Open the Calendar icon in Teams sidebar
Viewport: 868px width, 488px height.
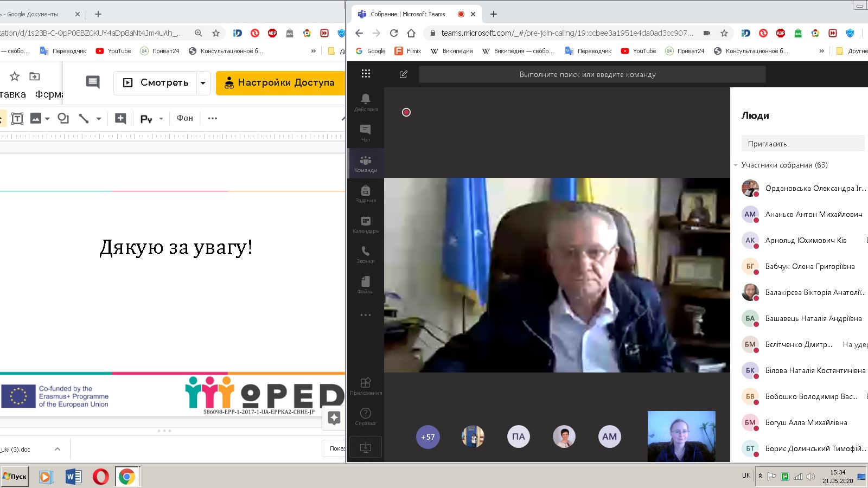366,223
